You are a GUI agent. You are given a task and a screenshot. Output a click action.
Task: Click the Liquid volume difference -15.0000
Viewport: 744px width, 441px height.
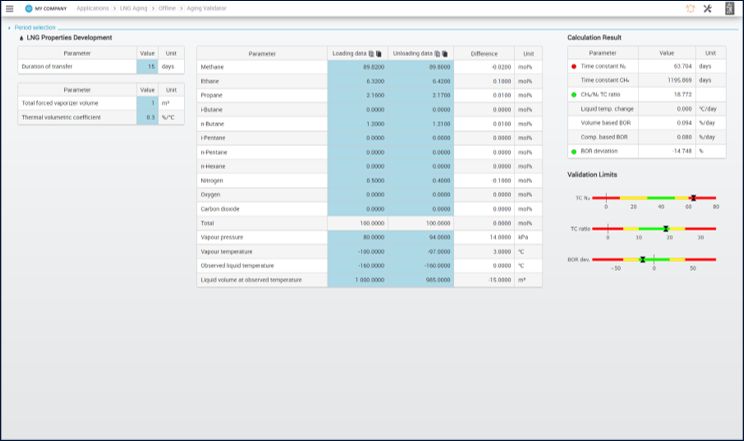500,280
